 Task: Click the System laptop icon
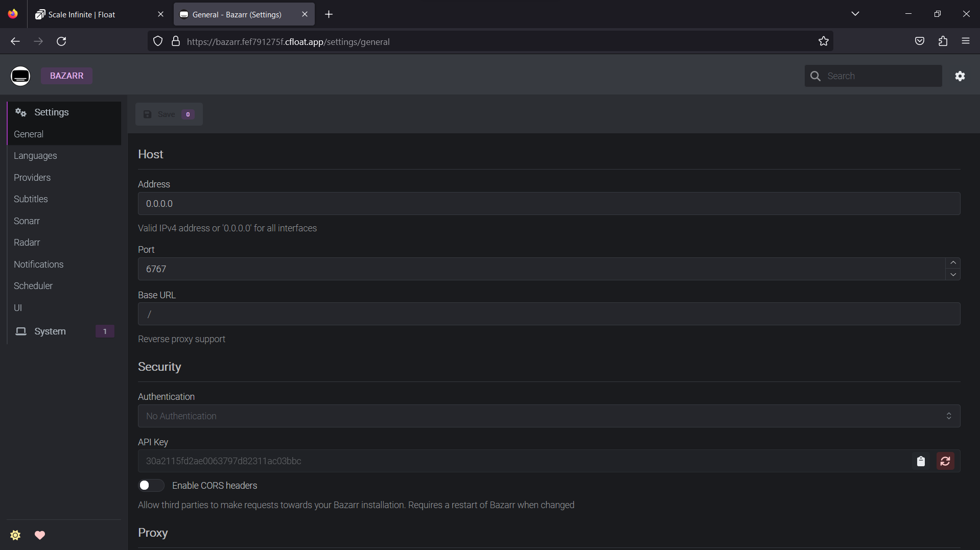point(21,331)
